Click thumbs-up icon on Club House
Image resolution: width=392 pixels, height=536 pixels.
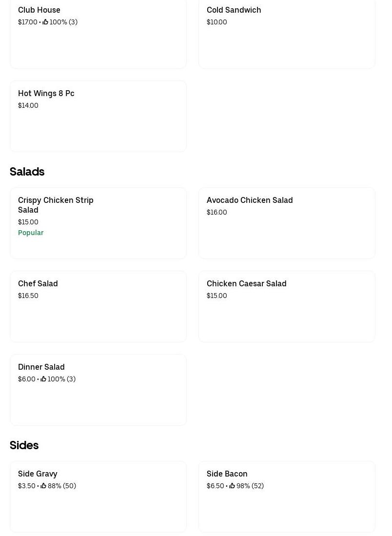coord(45,22)
